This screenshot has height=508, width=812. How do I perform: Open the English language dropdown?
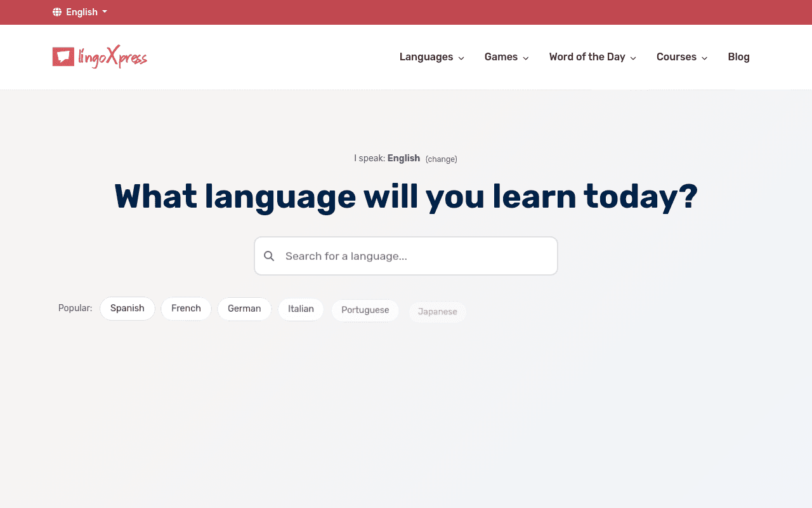[80, 12]
